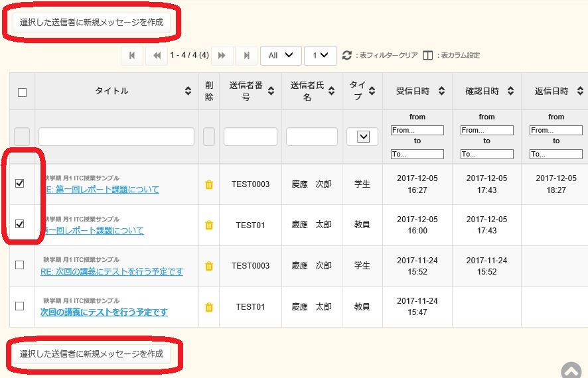The height and width of the screenshot is (378, 588).
Task: Go to next page of table
Action: pos(222,56)
